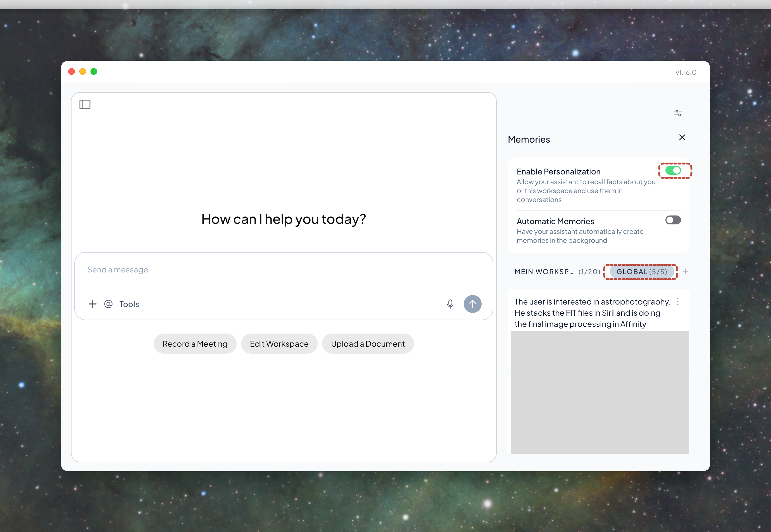
Task: Switch to the Mein Worksp… memories tab
Action: [x=557, y=272]
